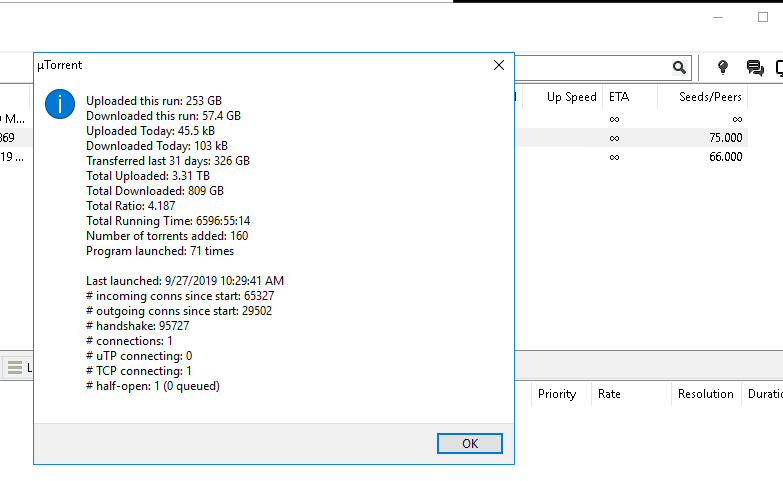The height and width of the screenshot is (481, 783).
Task: Click the 'Total Uploaded: 3.31 TB' line
Action: click(x=148, y=176)
